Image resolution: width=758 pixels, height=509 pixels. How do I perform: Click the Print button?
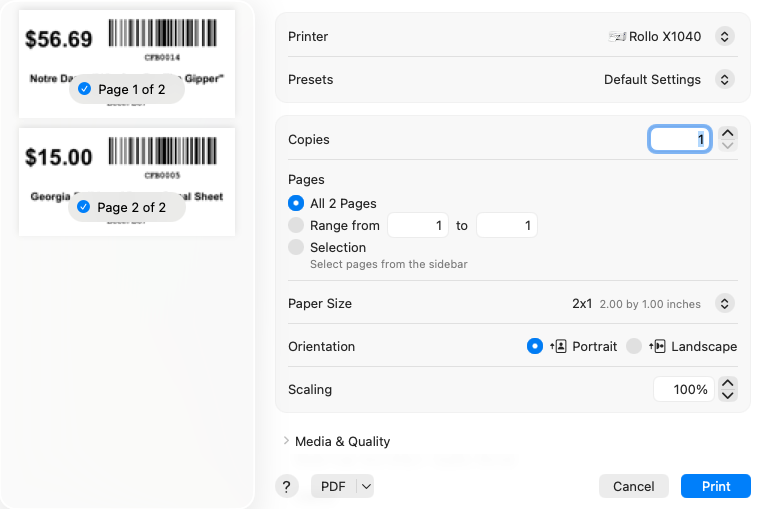click(715, 486)
